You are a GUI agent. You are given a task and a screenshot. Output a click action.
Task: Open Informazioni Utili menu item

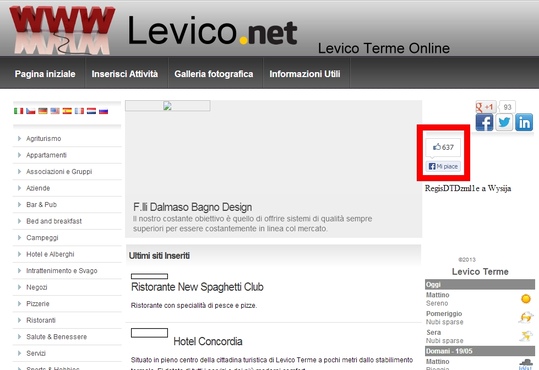[x=305, y=74]
